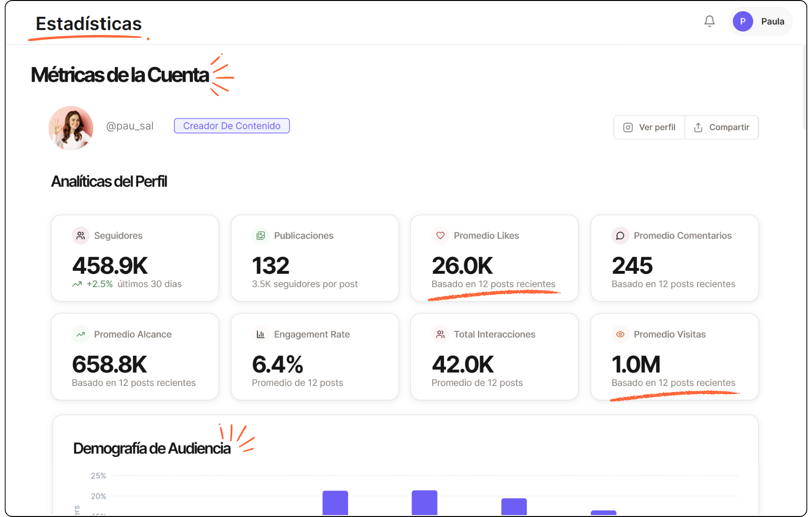Open the @pau_sal username link
812x517 pixels.
pos(129,126)
